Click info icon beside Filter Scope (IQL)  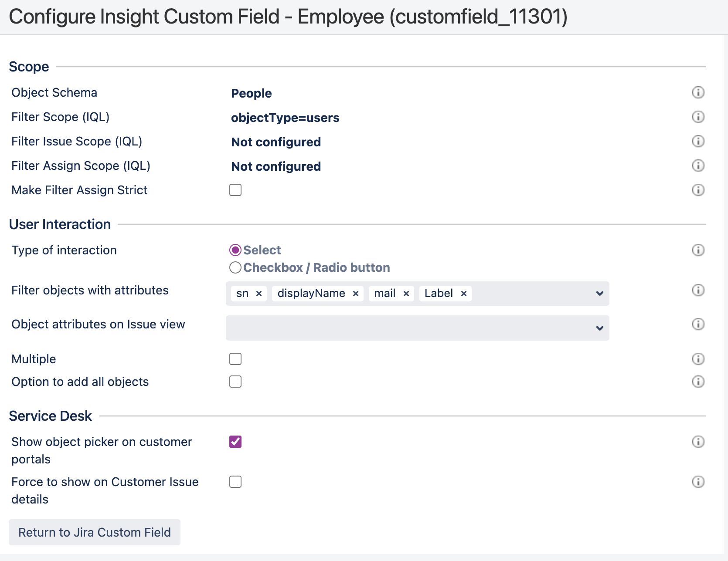point(698,117)
